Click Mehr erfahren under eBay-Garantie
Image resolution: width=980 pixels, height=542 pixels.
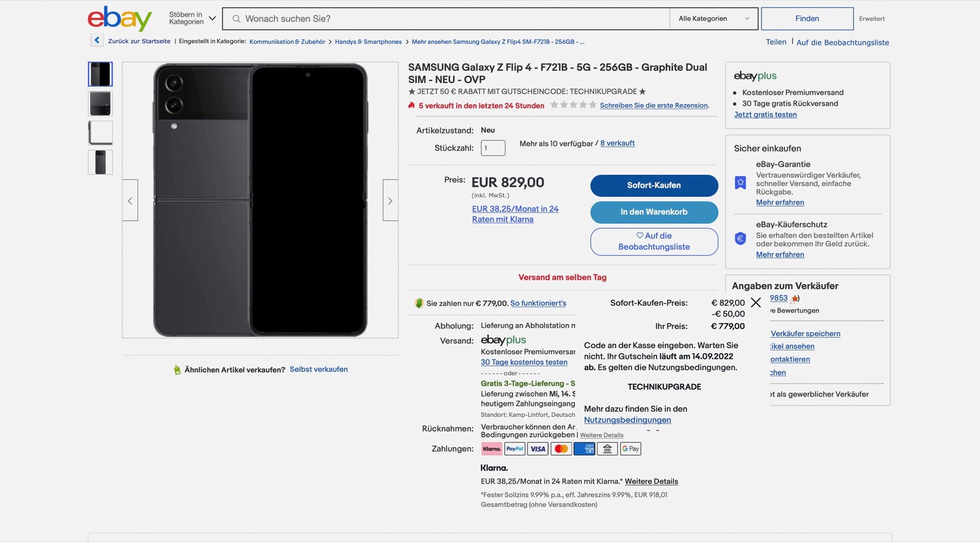point(780,202)
